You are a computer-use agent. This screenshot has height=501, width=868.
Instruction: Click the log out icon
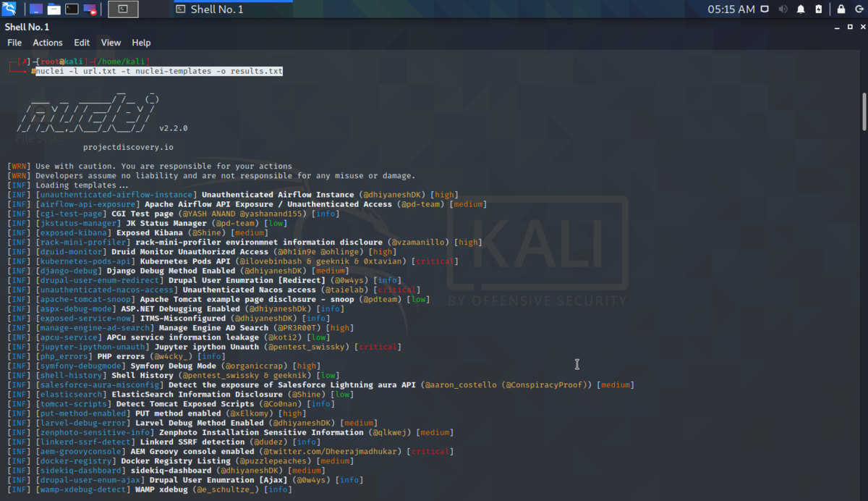click(859, 9)
